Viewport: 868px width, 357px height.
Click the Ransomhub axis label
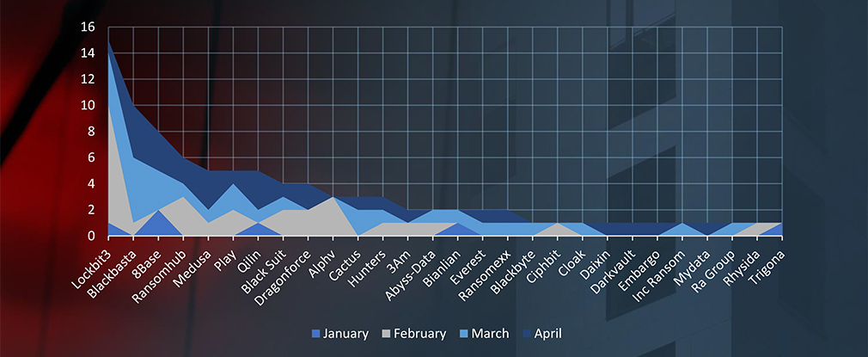161,275
